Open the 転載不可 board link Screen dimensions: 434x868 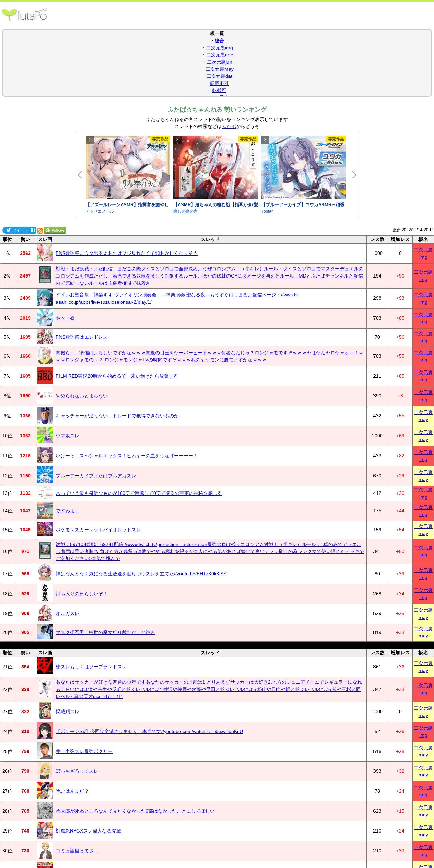(219, 83)
